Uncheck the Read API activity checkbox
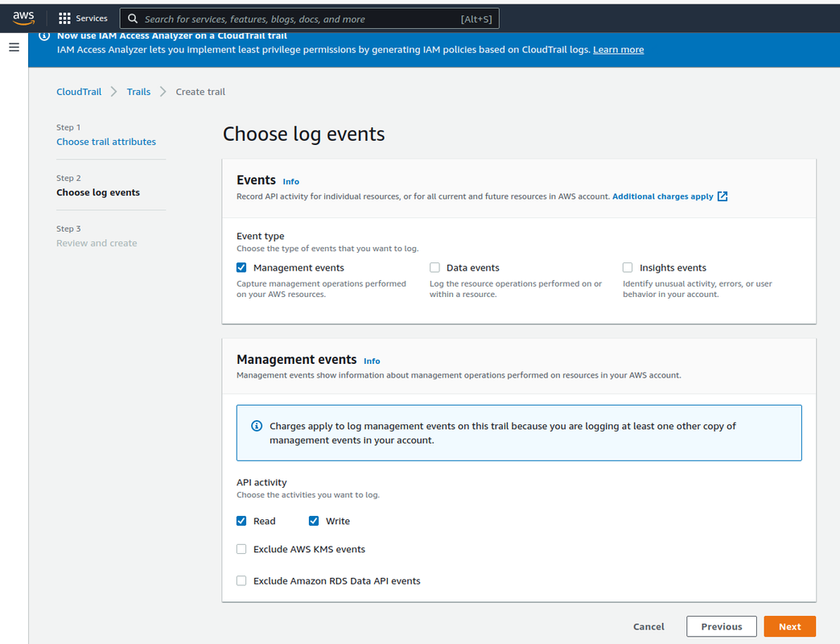Image resolution: width=840 pixels, height=644 pixels. click(241, 521)
